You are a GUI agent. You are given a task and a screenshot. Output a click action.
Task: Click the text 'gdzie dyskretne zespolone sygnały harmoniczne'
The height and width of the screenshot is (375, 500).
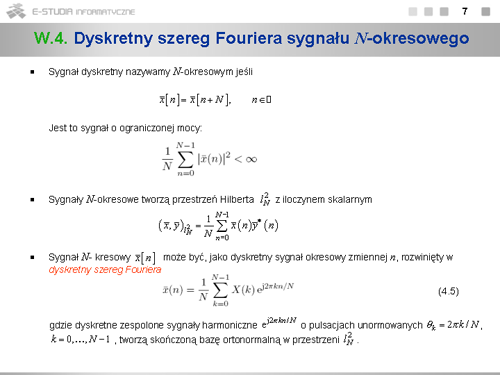point(153,325)
